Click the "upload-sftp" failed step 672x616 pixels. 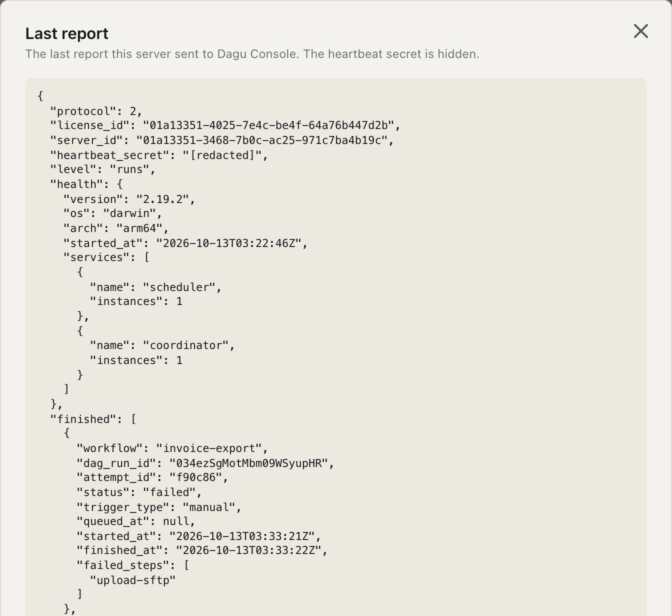pos(132,580)
